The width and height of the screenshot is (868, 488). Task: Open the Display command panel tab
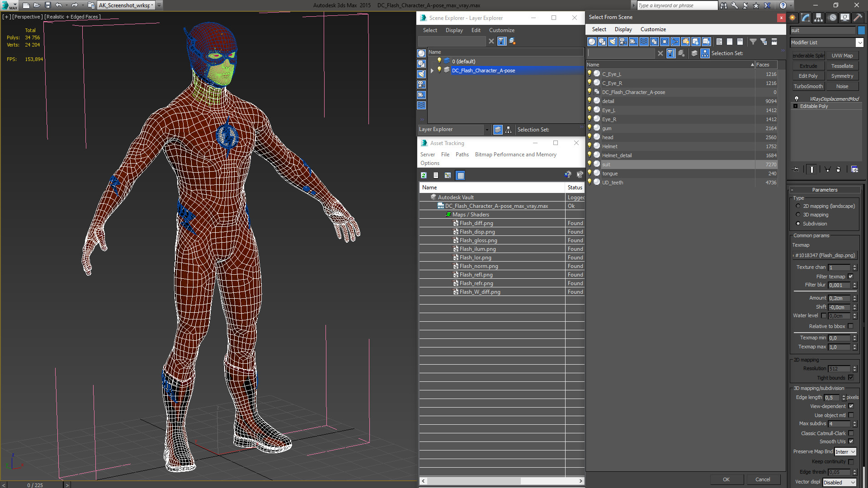click(x=845, y=18)
